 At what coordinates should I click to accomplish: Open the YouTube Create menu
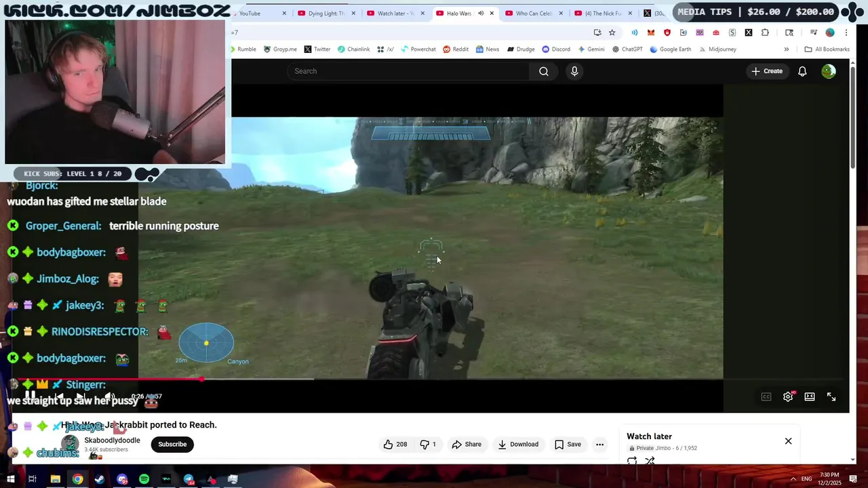[x=767, y=71]
